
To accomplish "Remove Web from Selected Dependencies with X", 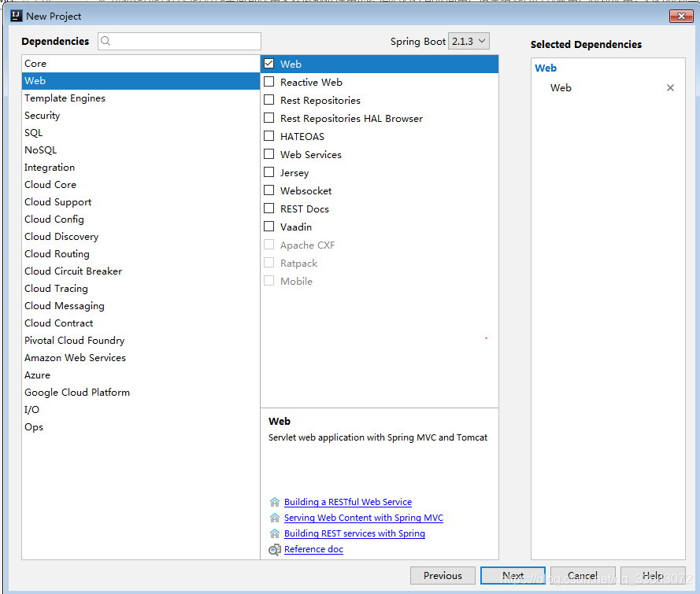I will [670, 88].
